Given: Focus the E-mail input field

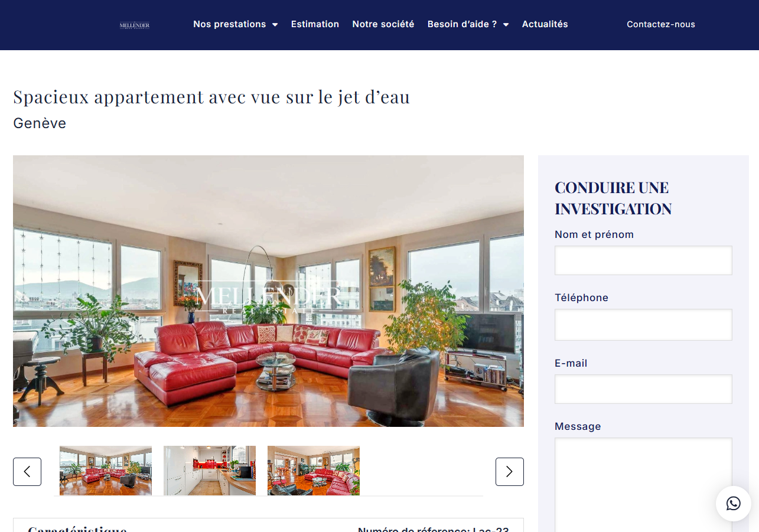Looking at the screenshot, I should point(643,389).
